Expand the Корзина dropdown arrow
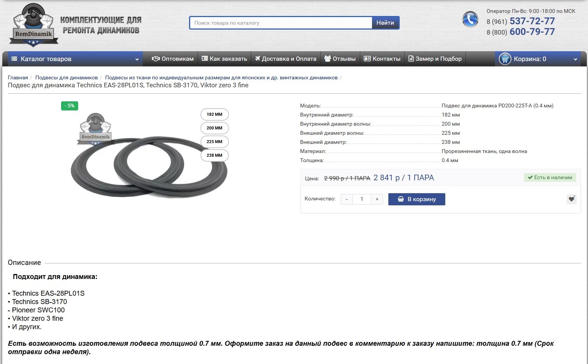Viewport: 588px width, 364px height. click(x=575, y=59)
